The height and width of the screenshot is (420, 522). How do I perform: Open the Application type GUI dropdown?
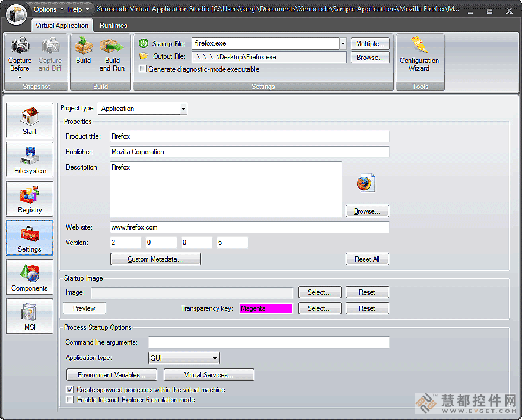click(184, 358)
